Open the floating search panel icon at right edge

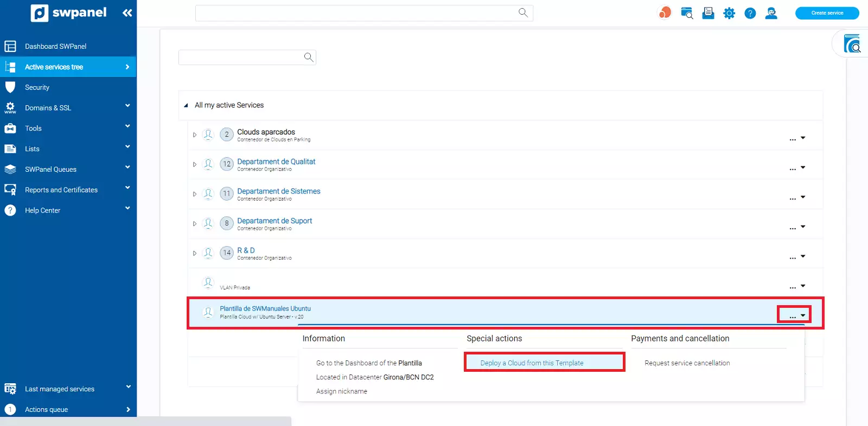pyautogui.click(x=852, y=44)
